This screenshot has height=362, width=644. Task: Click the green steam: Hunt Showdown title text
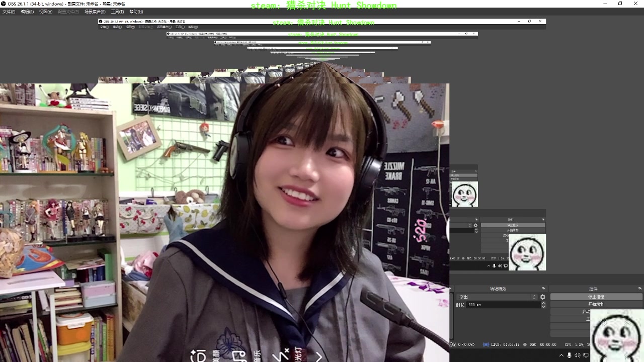coord(324,6)
